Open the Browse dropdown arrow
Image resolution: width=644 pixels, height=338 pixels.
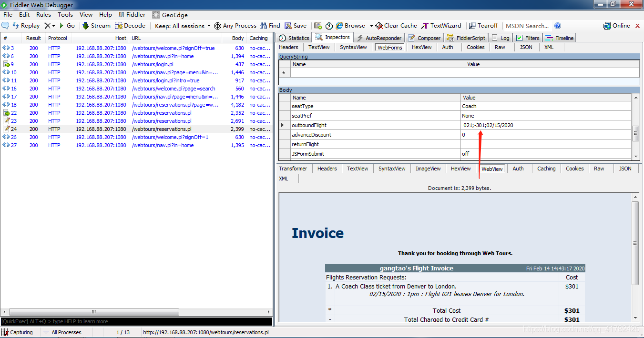point(371,26)
